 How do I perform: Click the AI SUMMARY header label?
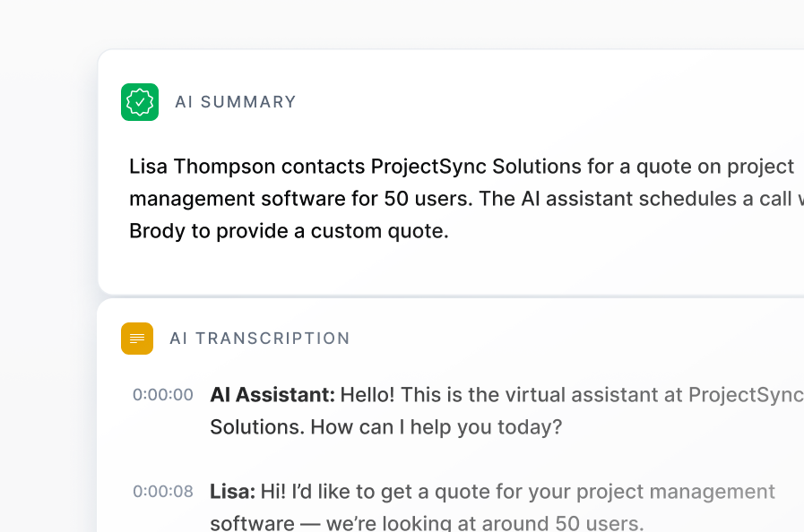[x=236, y=102]
